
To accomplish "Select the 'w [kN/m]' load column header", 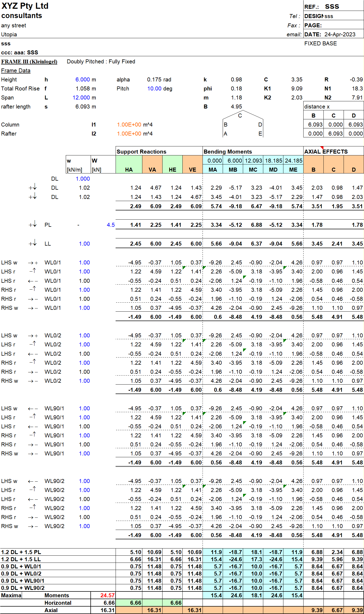I will click(x=78, y=165).
